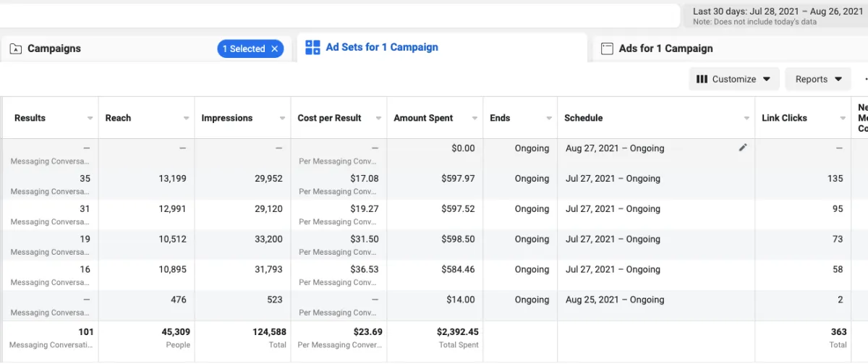Open the Schedule column dropdown arrow
Screen dimensions: 868x364
[746, 119]
